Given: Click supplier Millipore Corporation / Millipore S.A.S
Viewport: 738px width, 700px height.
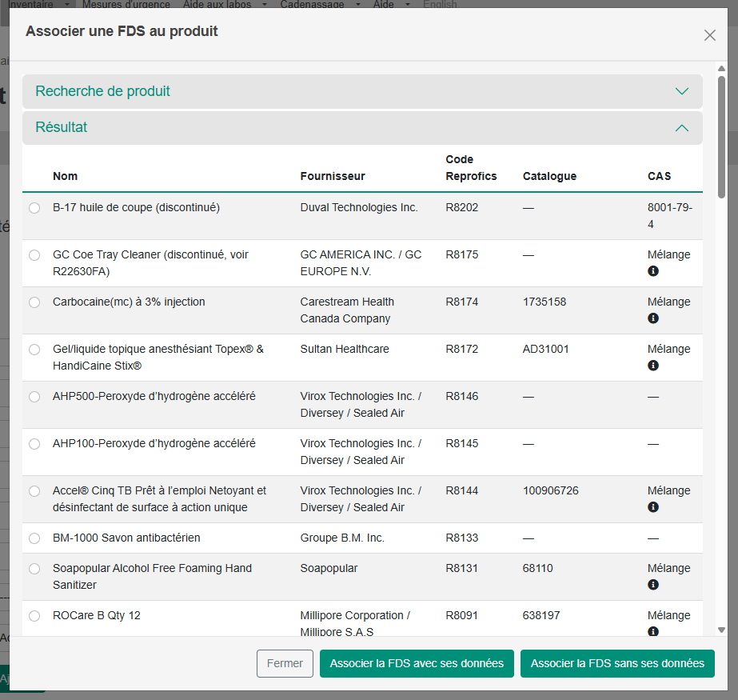Looking at the screenshot, I should pyautogui.click(x=355, y=623).
